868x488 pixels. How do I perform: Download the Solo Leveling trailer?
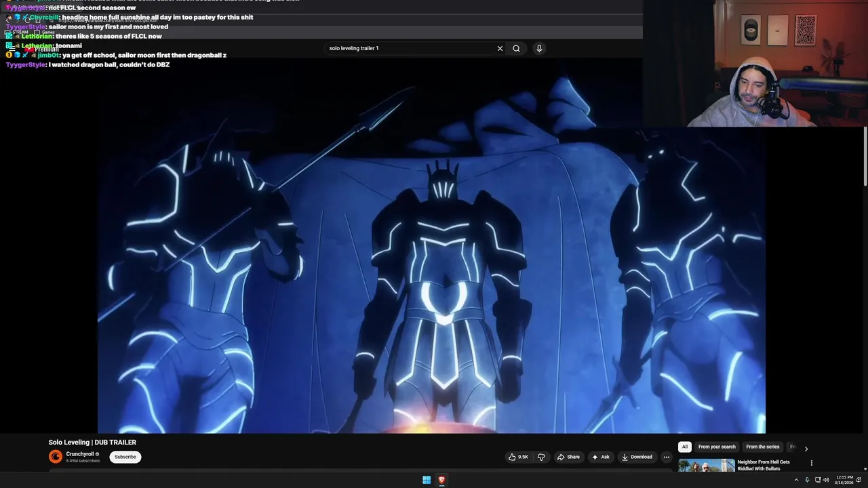pyautogui.click(x=637, y=457)
